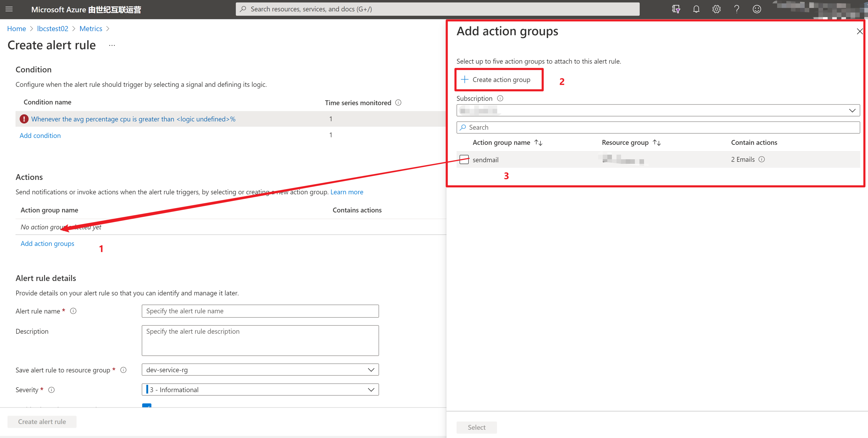This screenshot has height=438, width=868.
Task: Open portal settings gear
Action: click(716, 9)
